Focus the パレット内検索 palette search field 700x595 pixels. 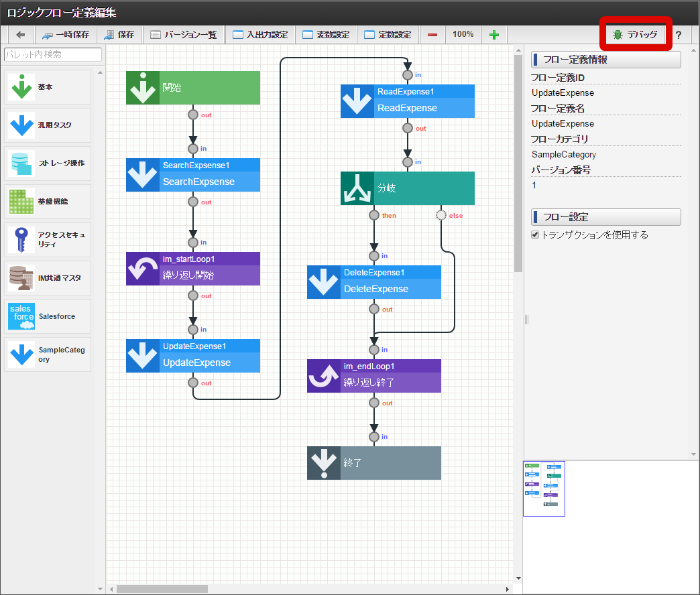[53, 54]
